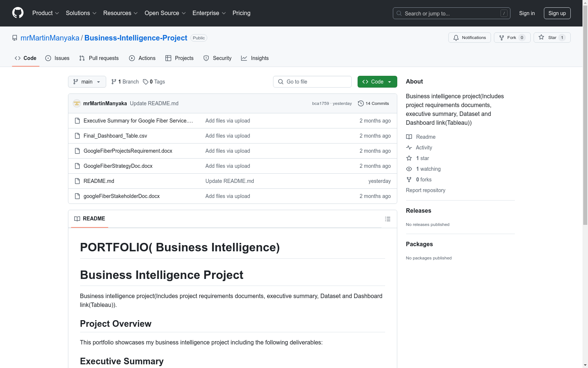
Task: Click the Go to file input
Action: 312,82
